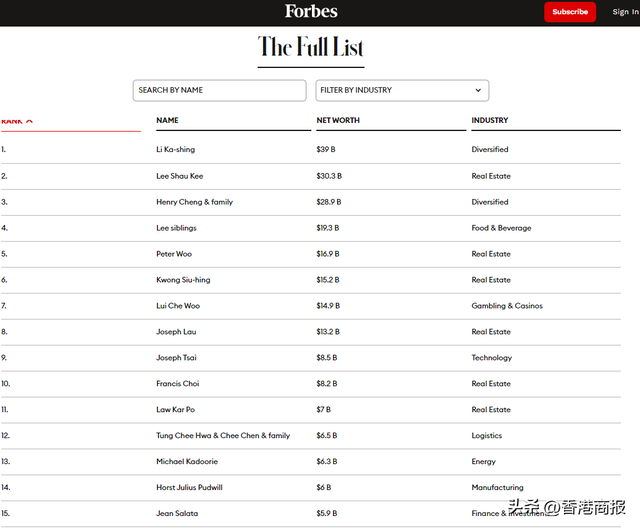
Task: Click Manufacturing industry cell
Action: click(x=497, y=487)
